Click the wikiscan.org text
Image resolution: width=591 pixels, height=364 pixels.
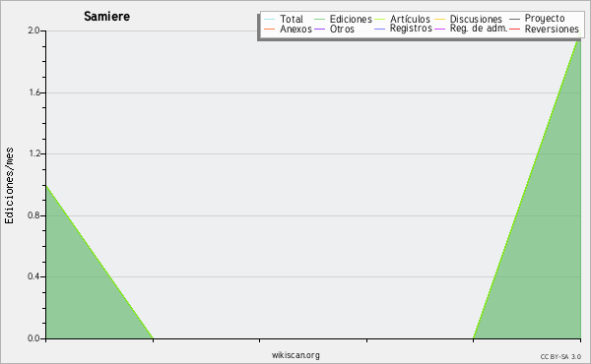(x=295, y=355)
